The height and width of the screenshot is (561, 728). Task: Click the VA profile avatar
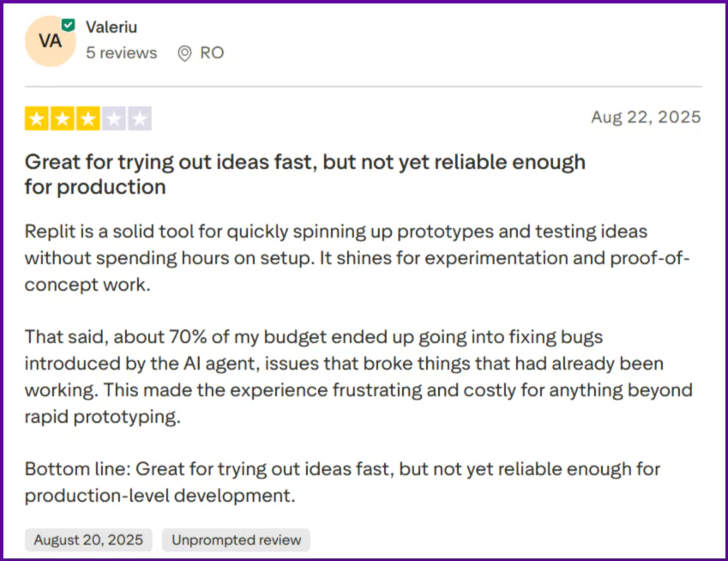(50, 41)
